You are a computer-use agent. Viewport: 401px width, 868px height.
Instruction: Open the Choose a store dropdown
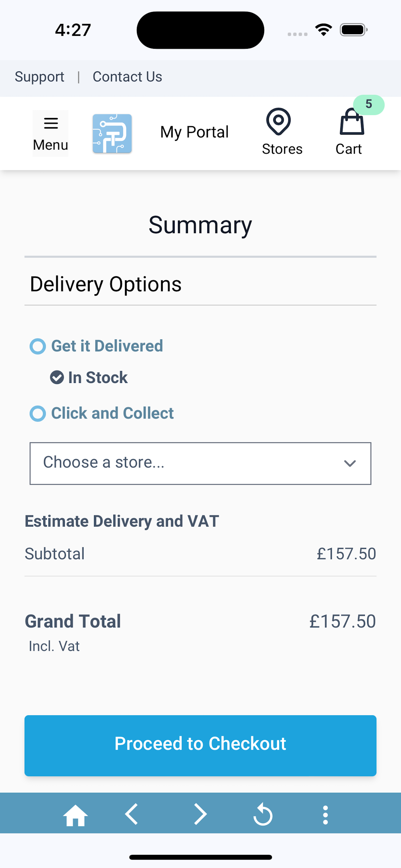click(x=200, y=463)
